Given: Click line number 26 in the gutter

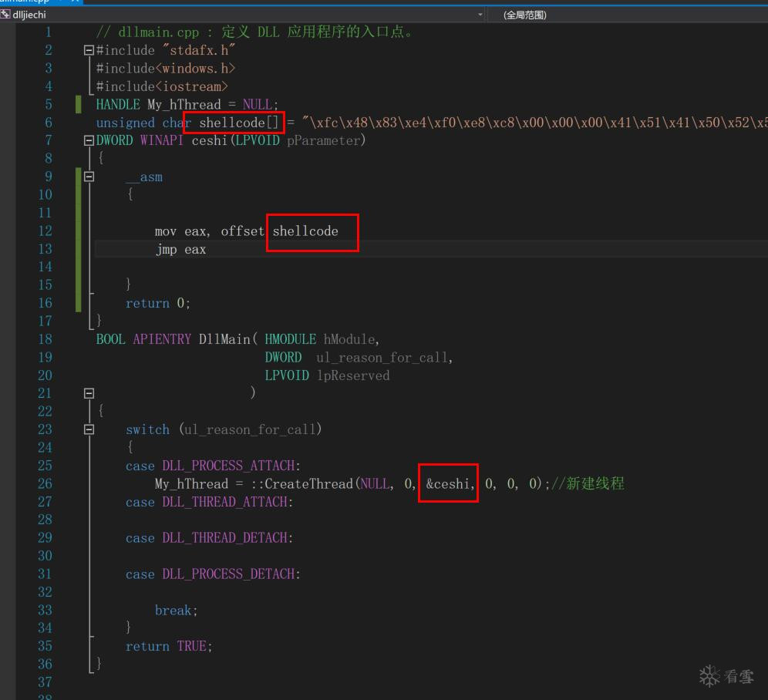Looking at the screenshot, I should pyautogui.click(x=45, y=483).
